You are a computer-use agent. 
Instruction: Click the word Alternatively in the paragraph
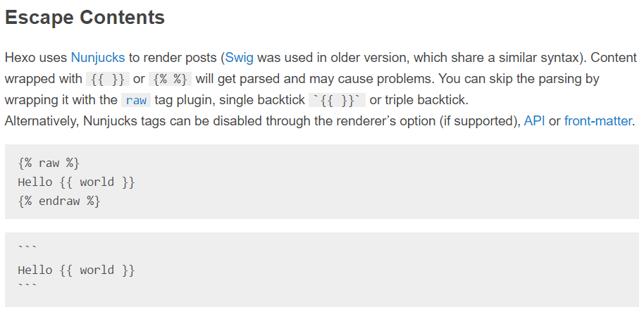point(42,121)
